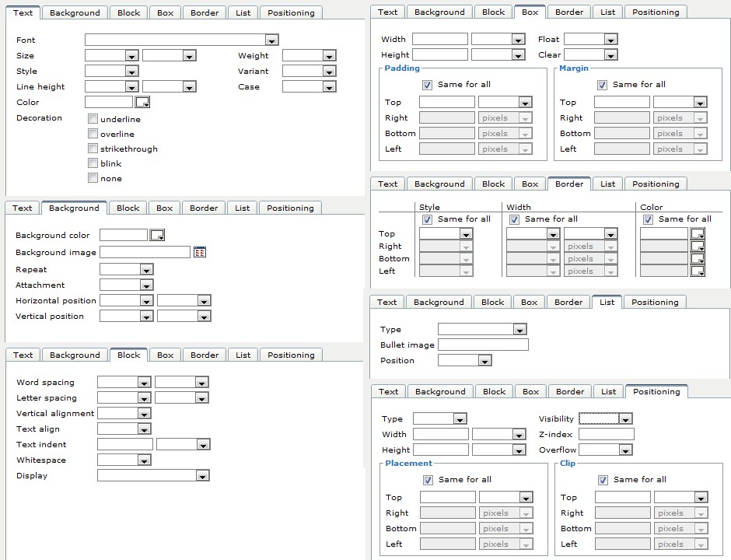Open the Overflow dropdown
This screenshot has height=560, width=731.
pos(606,450)
